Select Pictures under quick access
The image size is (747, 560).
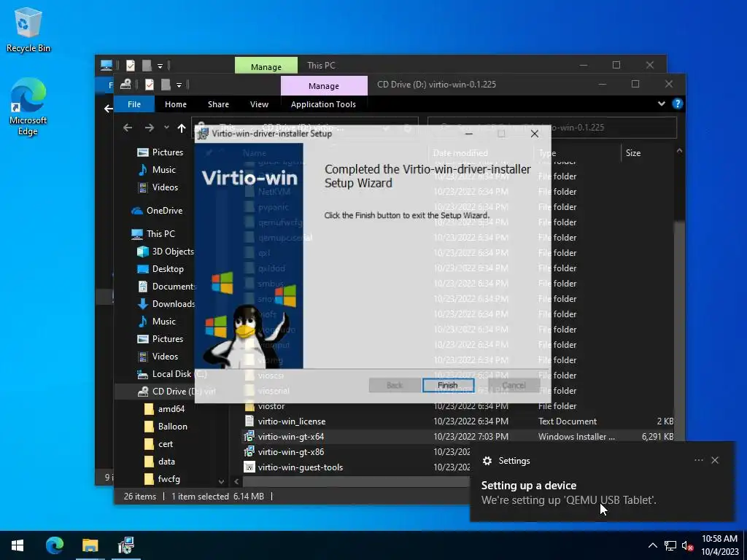pyautogui.click(x=160, y=152)
